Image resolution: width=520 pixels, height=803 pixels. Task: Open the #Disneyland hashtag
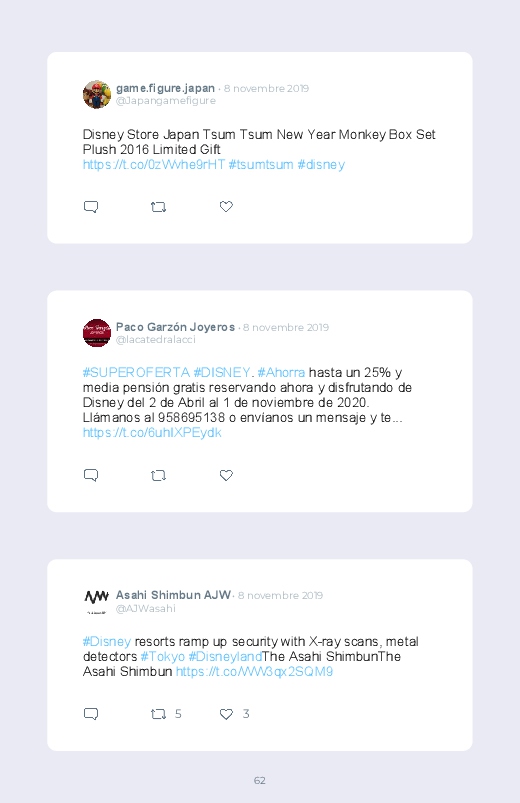[x=225, y=657]
